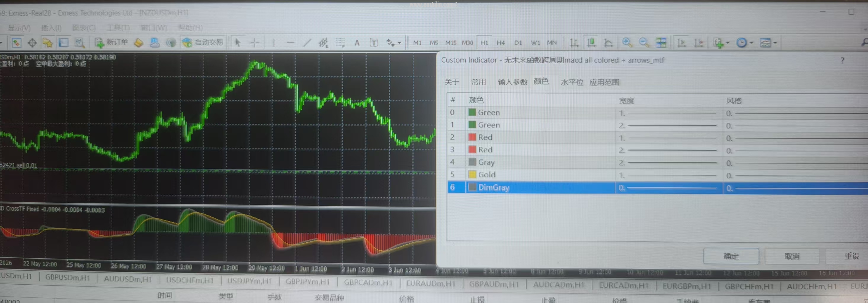Zoom in on the chart

click(627, 42)
